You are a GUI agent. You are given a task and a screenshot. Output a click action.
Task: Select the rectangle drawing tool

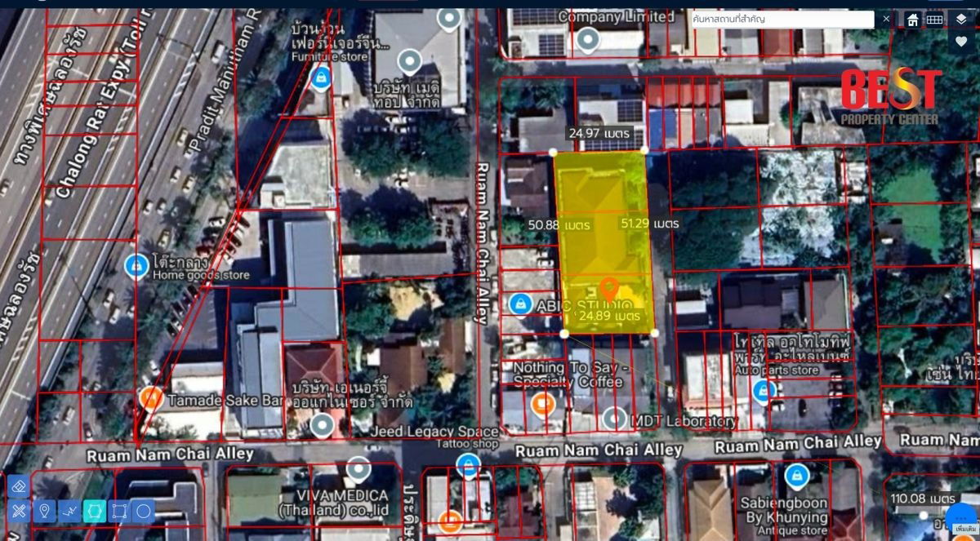119,512
